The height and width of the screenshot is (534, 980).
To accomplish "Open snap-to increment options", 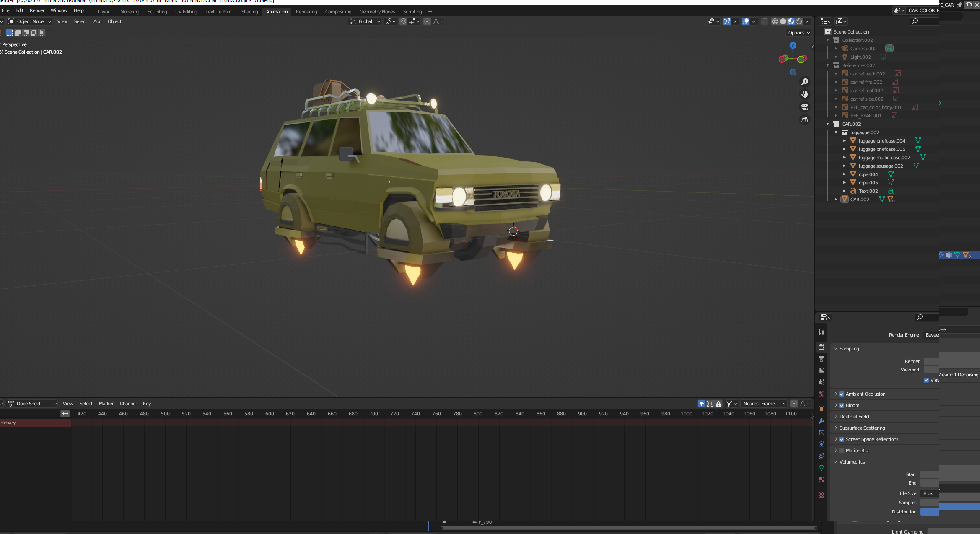I will coord(414,21).
